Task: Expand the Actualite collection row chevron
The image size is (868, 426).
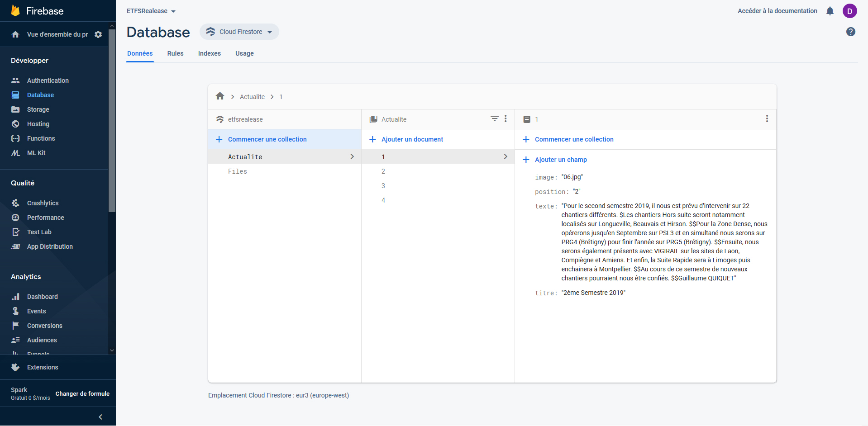Action: click(x=352, y=156)
